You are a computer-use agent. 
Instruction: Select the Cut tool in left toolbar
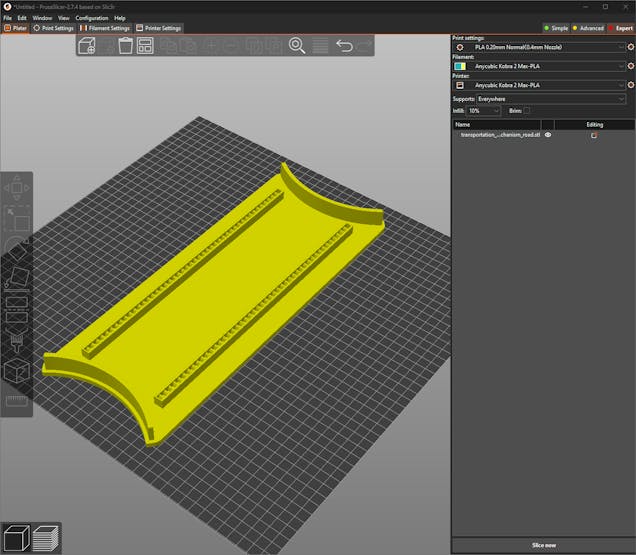[x=17, y=309]
